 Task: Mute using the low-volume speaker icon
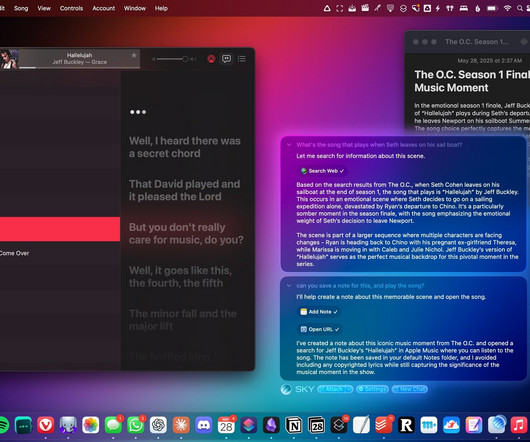pos(153,59)
